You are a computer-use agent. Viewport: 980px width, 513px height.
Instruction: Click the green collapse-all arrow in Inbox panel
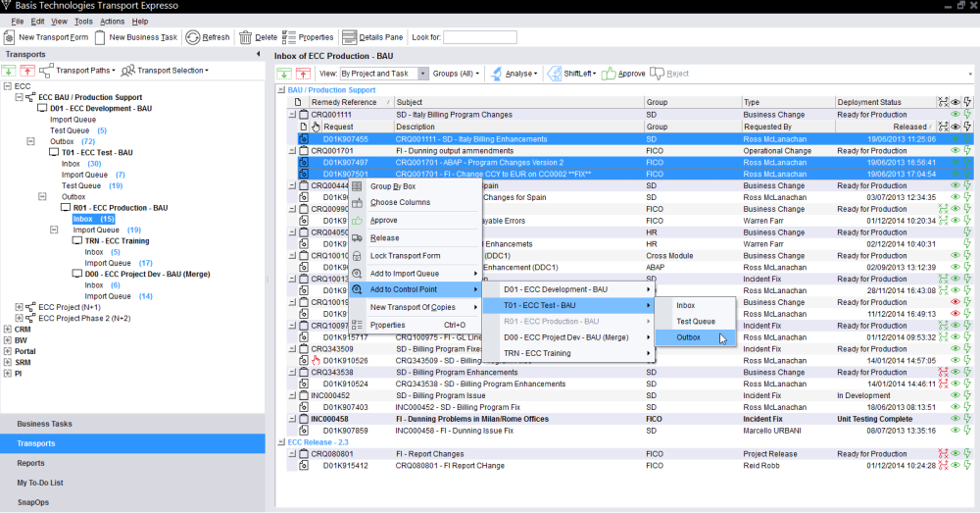point(284,74)
